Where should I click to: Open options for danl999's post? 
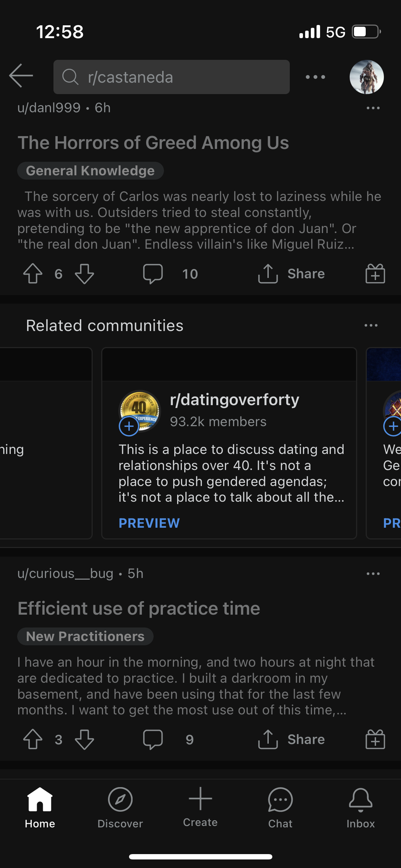373,108
